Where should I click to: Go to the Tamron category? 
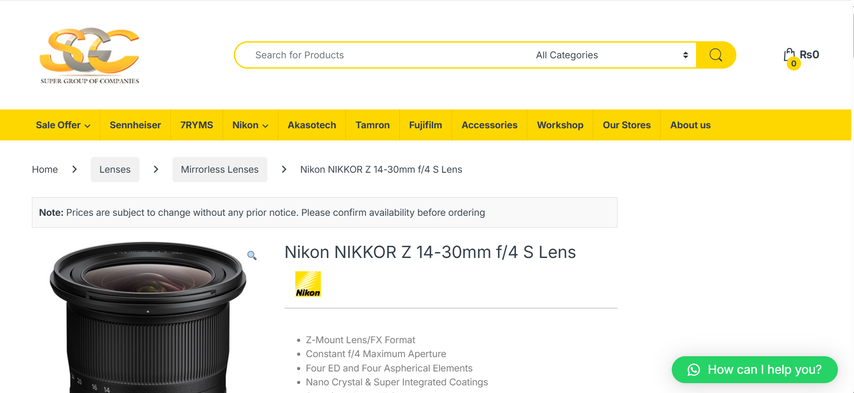(x=373, y=125)
